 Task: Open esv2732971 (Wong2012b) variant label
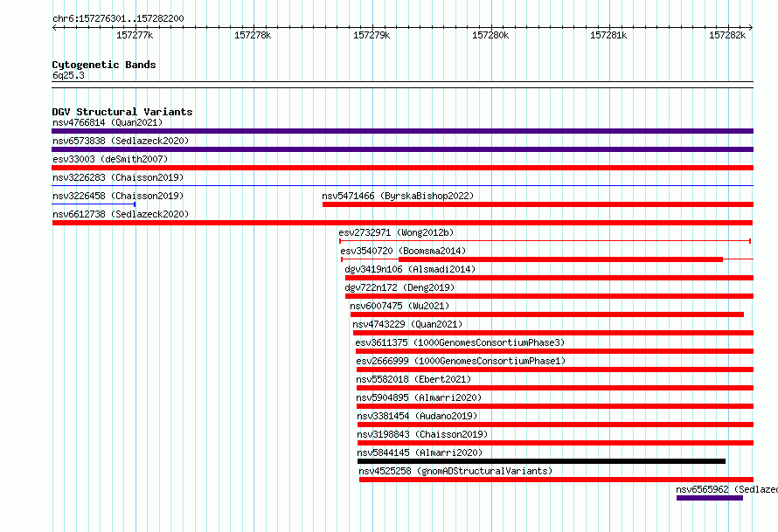coord(396,232)
